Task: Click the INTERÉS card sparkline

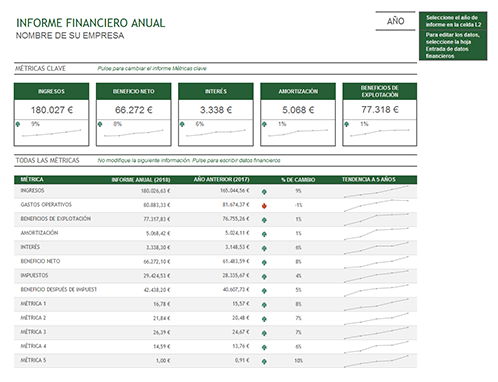Action: tap(216, 133)
